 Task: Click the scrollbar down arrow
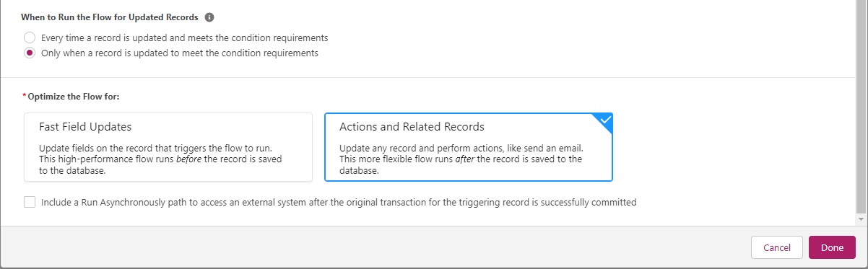[x=861, y=219]
